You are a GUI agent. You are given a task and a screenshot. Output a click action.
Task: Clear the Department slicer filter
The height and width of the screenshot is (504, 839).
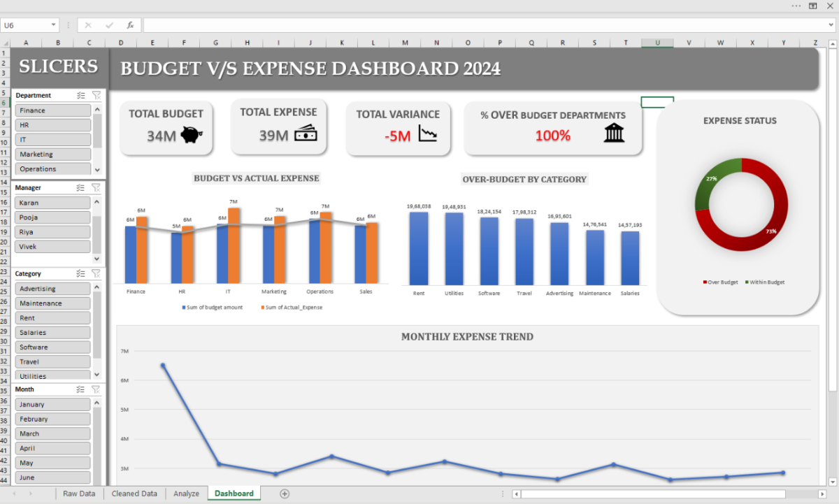coord(96,95)
